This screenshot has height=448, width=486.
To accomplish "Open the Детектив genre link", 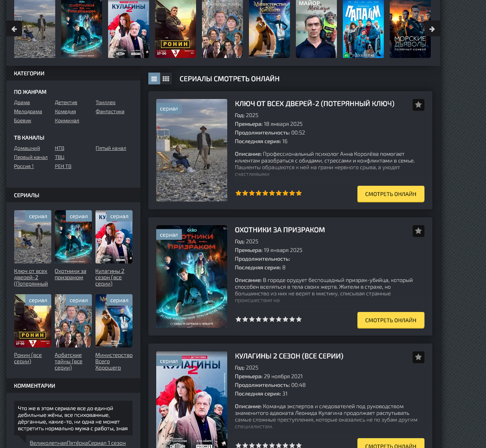I will 66,102.
